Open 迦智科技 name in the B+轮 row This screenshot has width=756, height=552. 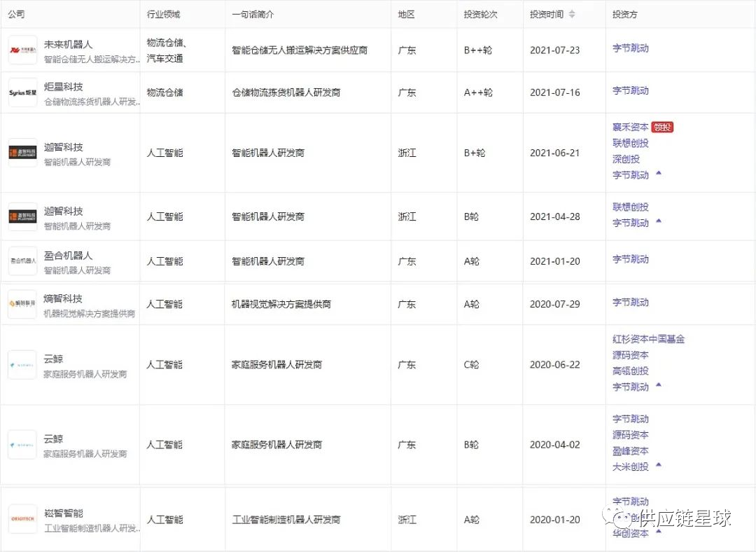click(x=63, y=146)
